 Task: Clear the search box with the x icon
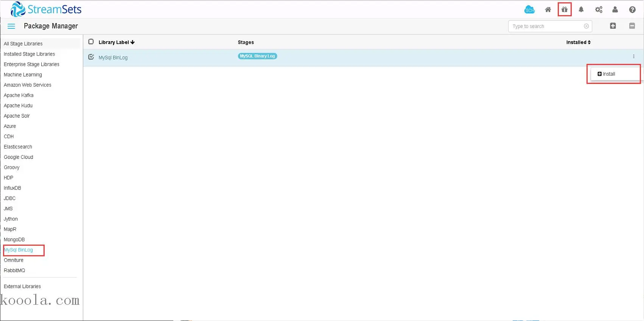586,26
